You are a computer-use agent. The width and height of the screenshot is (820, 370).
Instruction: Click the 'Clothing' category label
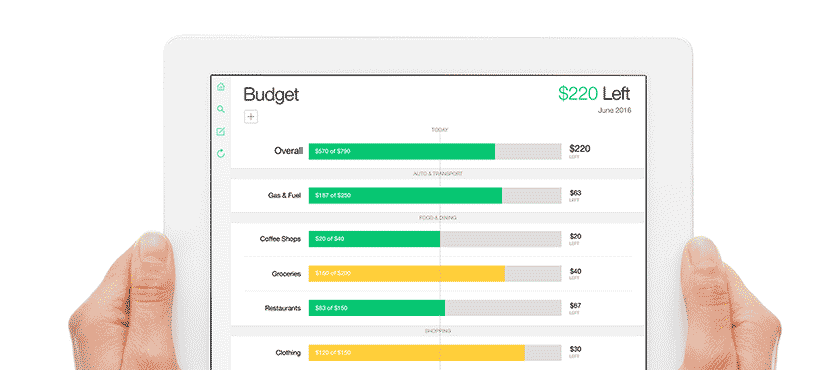coord(288,353)
